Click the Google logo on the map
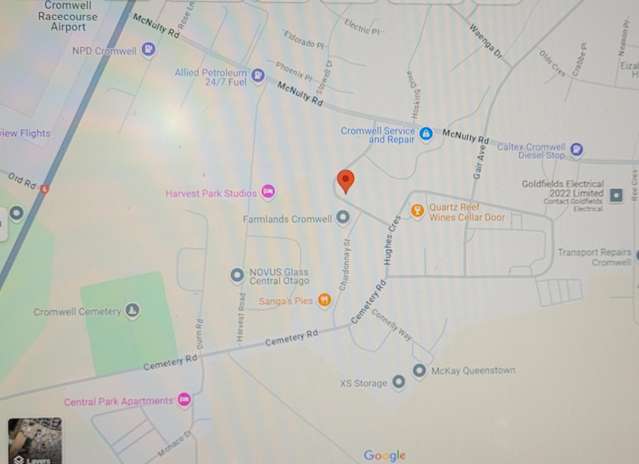 coord(384,455)
